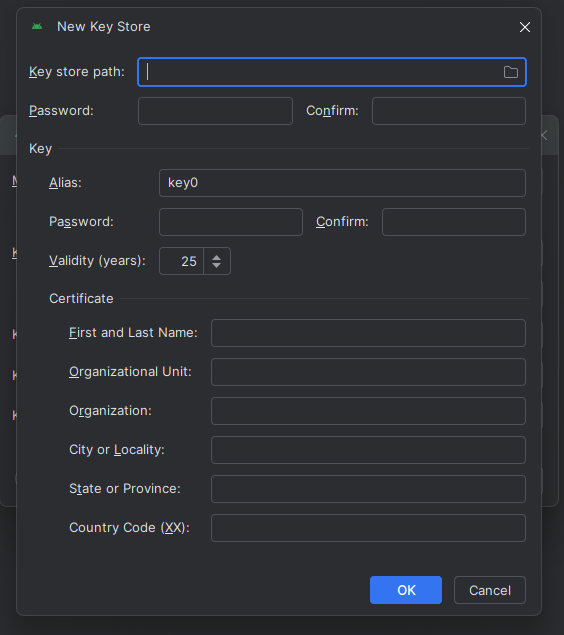Click the 'City or Locality:' label
This screenshot has height=635, width=564.
[117, 450]
